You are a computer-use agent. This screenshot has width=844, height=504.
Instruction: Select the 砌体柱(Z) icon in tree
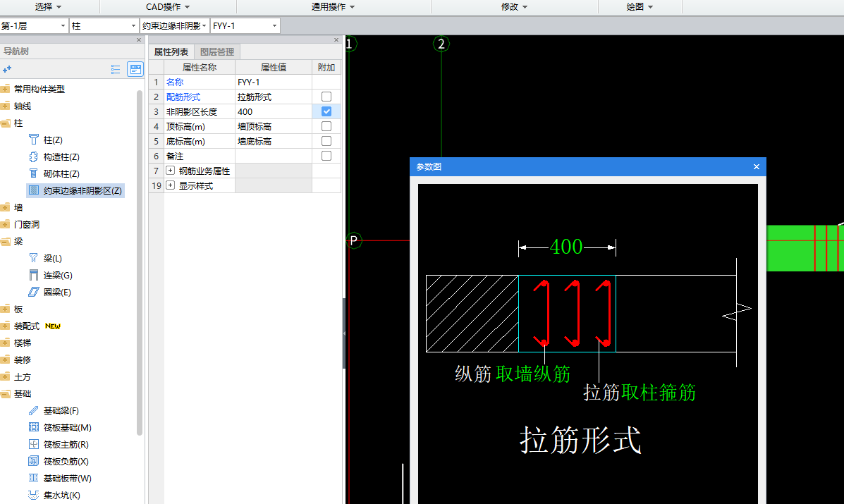pos(33,173)
